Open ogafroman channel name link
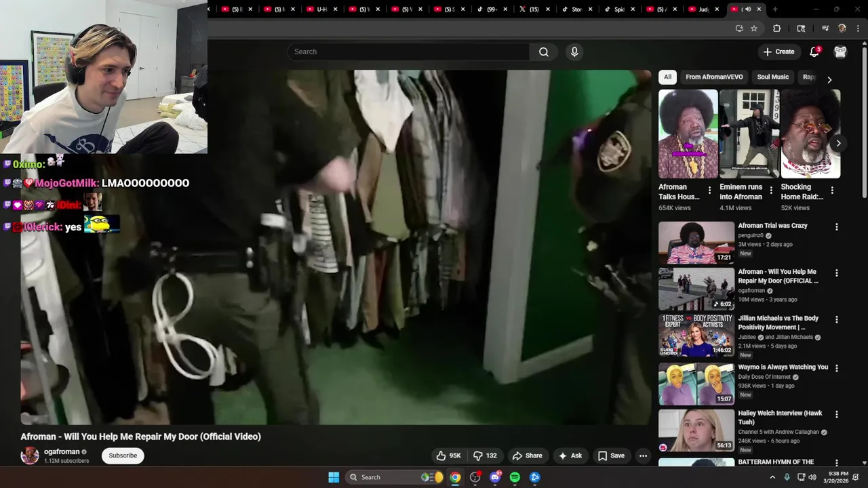Viewport: 868px width, 488px height. [x=62, y=451]
